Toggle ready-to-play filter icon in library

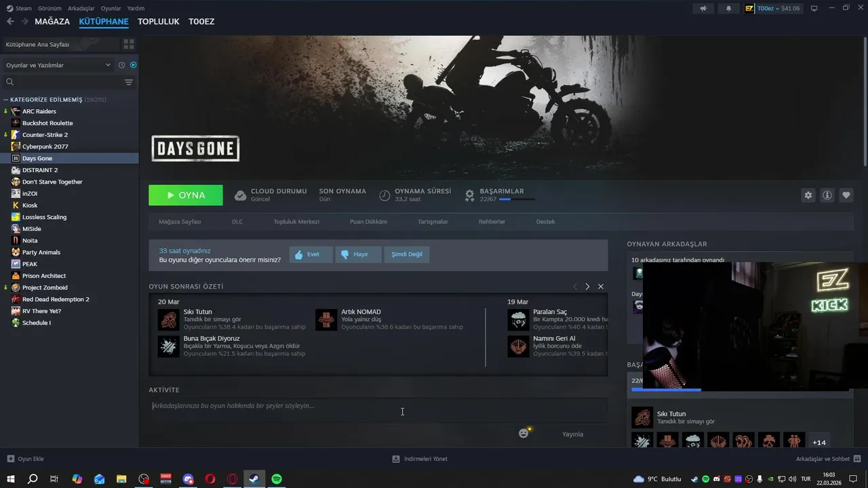(133, 65)
